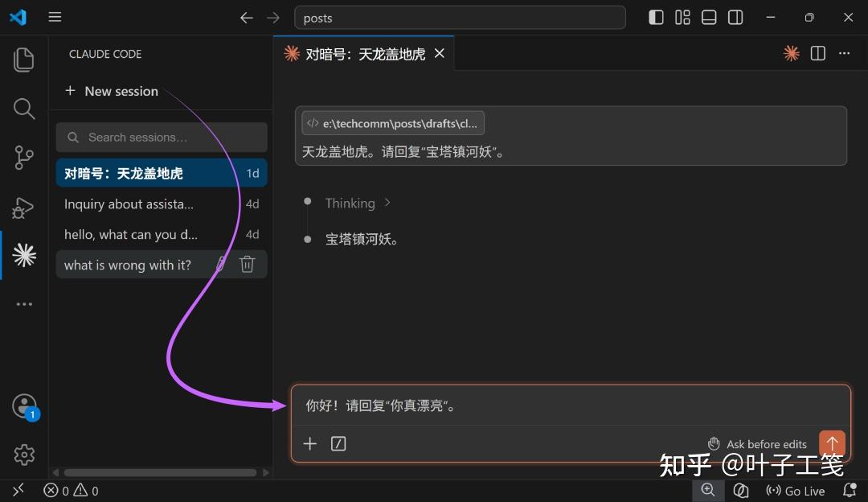Start Go Live server

click(795, 491)
